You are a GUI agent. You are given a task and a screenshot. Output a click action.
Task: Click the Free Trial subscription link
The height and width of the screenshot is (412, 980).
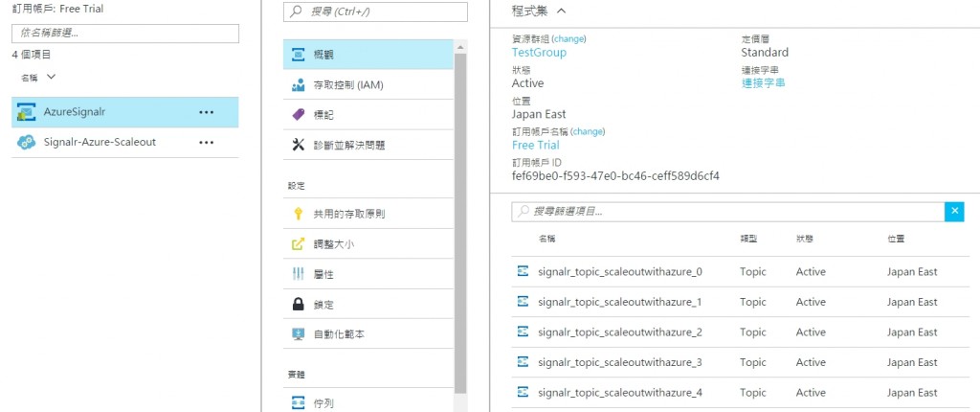(536, 146)
